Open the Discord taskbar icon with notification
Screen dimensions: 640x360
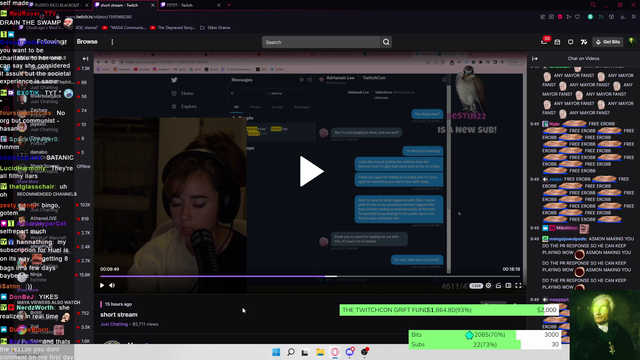350,352
